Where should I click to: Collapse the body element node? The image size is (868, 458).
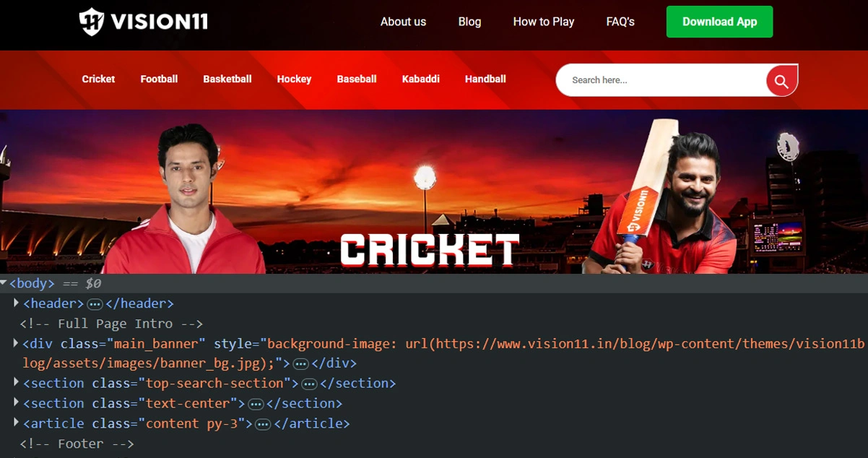click(x=4, y=283)
